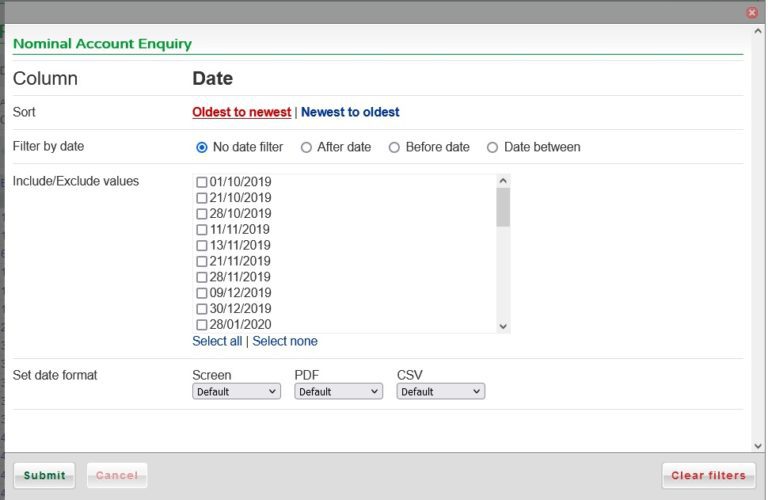Choose the Before date filter

pyautogui.click(x=394, y=147)
